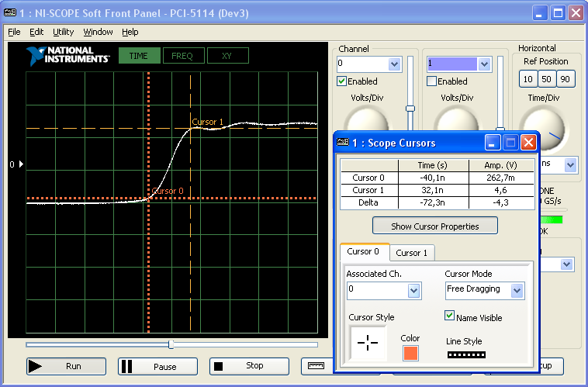The image size is (588, 387).
Task: Click the Scope Cursors title bar icon
Action: pyautogui.click(x=343, y=143)
